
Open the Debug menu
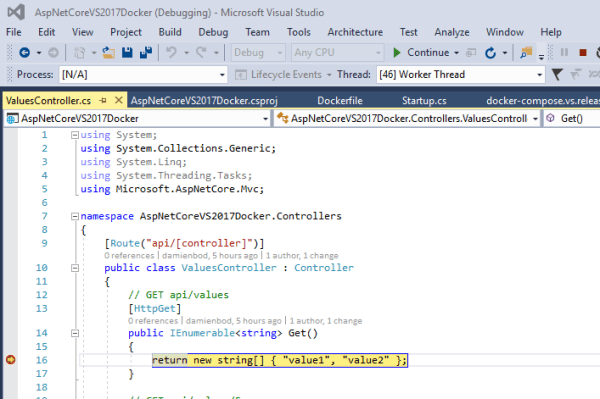click(x=213, y=32)
